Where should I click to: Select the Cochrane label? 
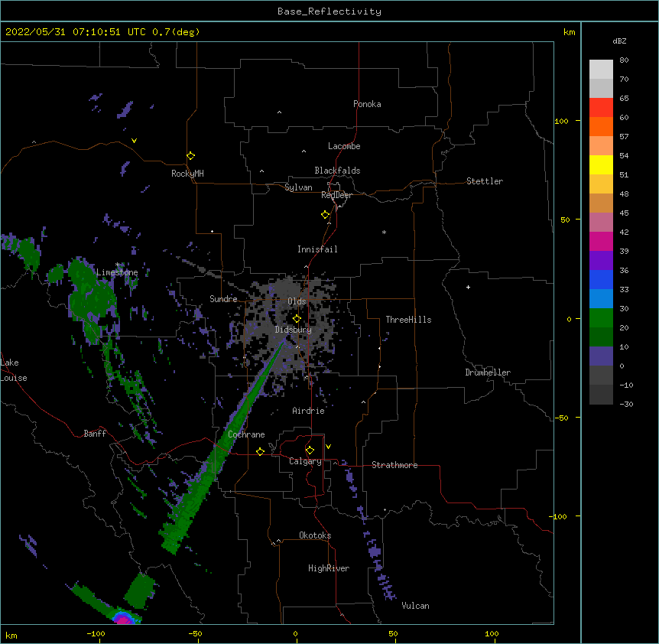tap(246, 434)
